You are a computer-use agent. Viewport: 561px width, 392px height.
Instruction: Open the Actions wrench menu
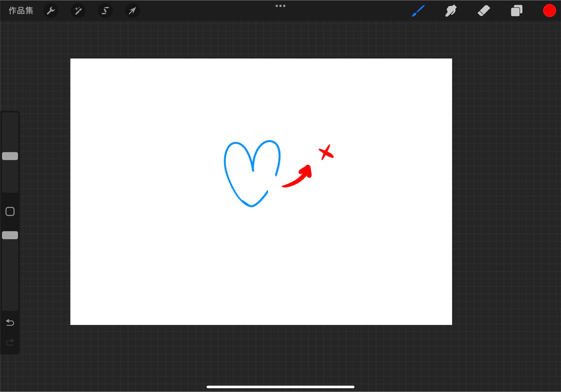(51, 11)
